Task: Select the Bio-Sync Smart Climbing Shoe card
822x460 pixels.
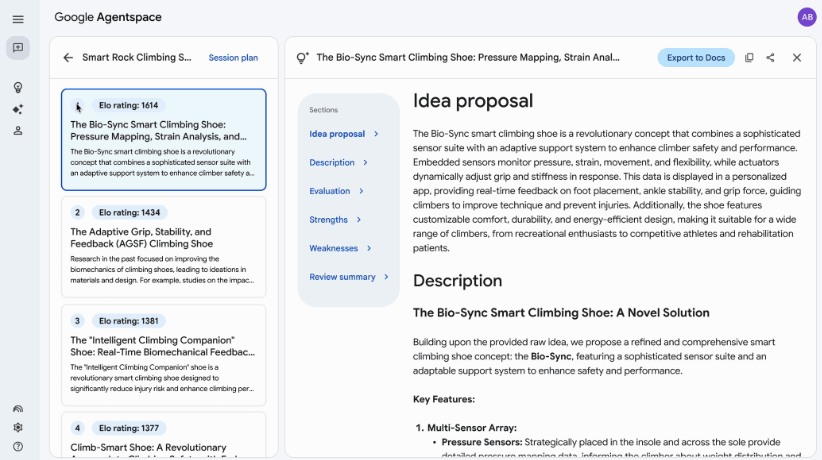Action: pos(164,140)
